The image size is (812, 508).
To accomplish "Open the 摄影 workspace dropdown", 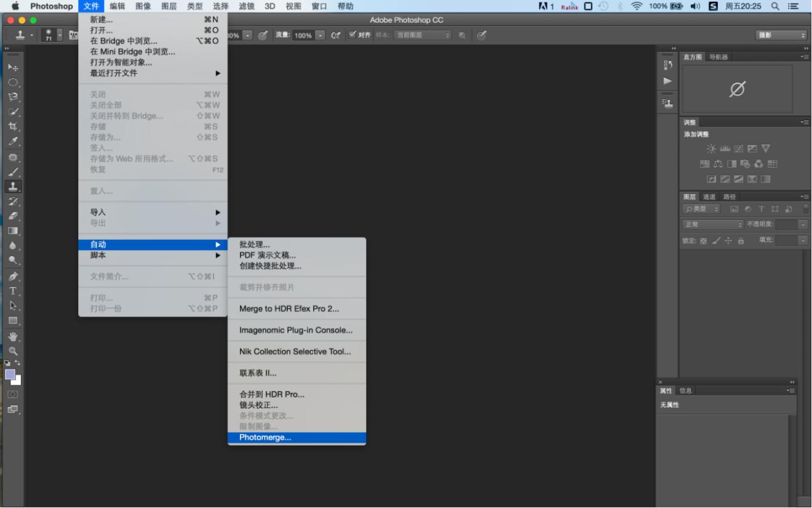I will [x=781, y=35].
